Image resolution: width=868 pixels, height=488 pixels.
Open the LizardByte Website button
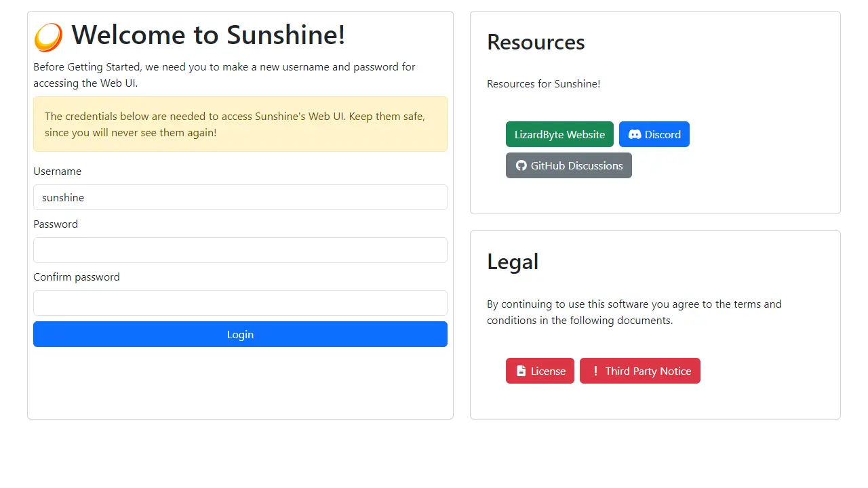559,134
